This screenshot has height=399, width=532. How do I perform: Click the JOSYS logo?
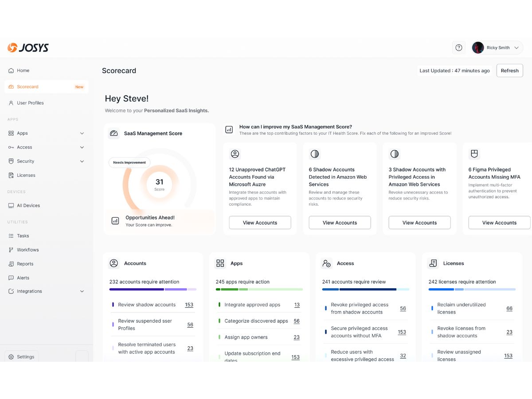coord(28,48)
